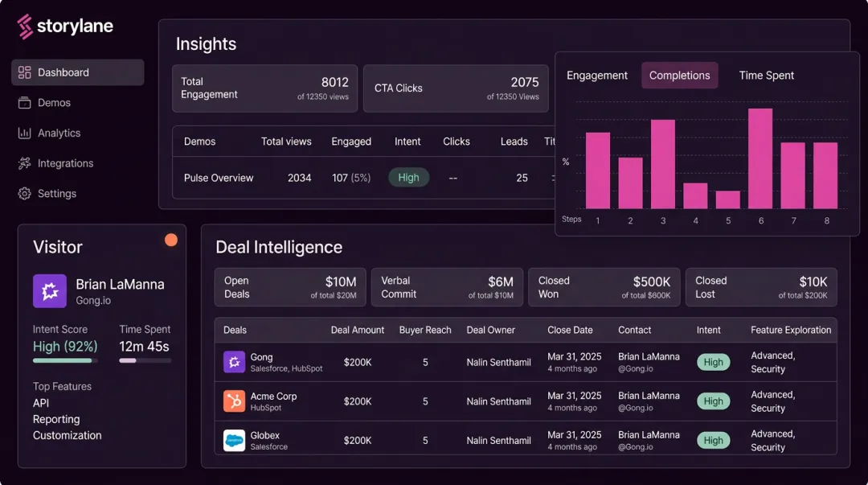Viewport: 868px width, 485px height.
Task: Click the step 3 bar in chart
Action: tap(662, 164)
